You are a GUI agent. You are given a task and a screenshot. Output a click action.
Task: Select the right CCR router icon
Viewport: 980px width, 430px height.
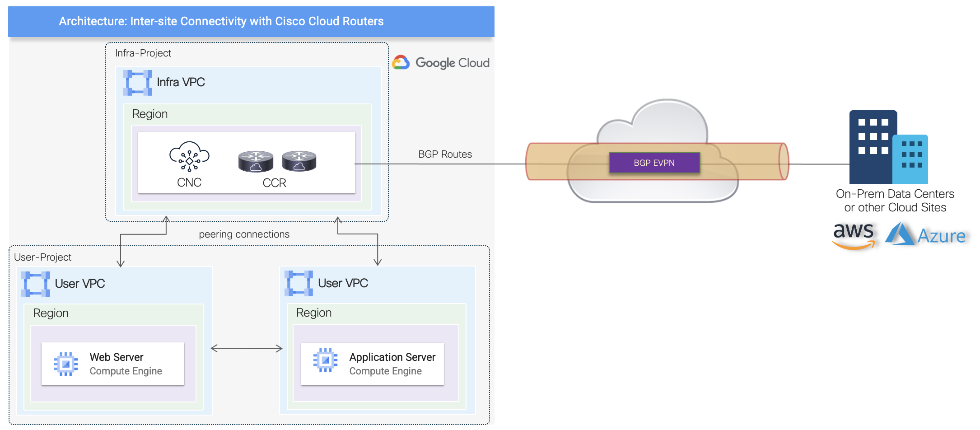[x=299, y=161]
